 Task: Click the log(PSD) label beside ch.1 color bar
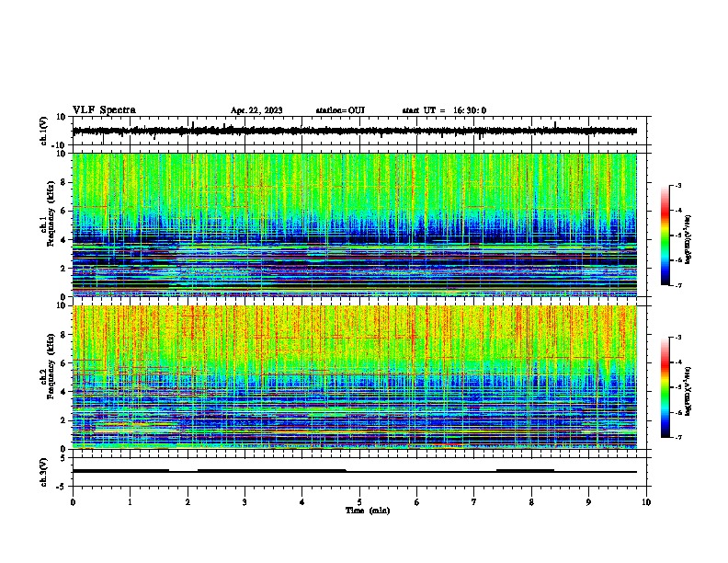(x=688, y=240)
